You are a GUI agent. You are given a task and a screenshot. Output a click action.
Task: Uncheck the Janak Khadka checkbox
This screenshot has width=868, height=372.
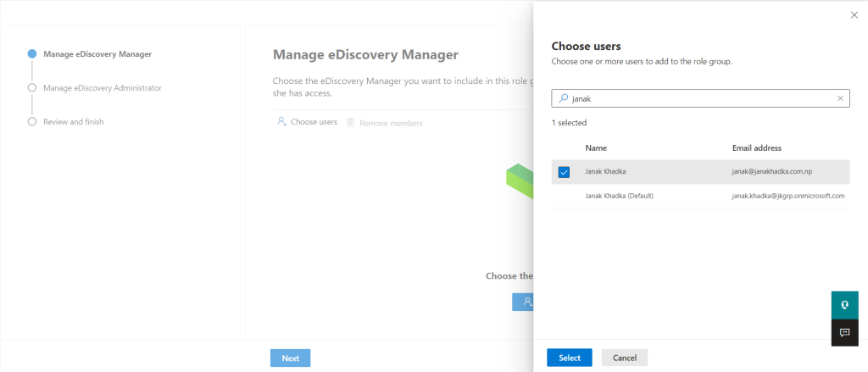564,172
